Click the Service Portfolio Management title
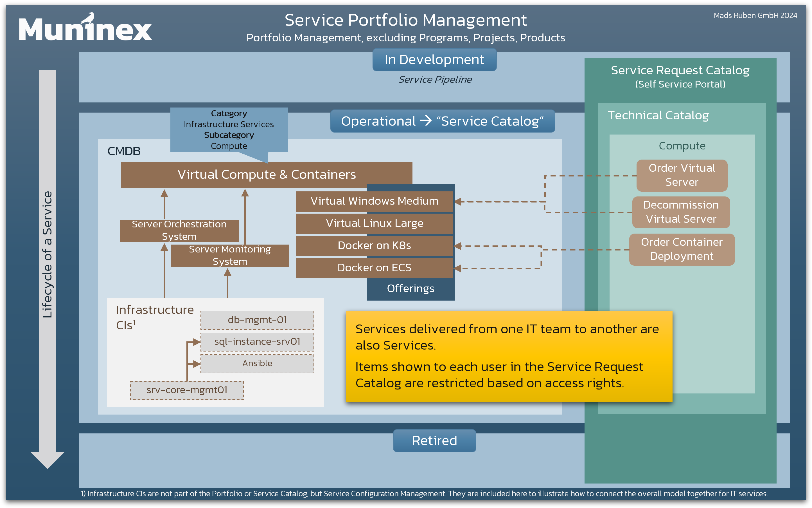Viewport: 812px width, 508px height. click(x=406, y=20)
